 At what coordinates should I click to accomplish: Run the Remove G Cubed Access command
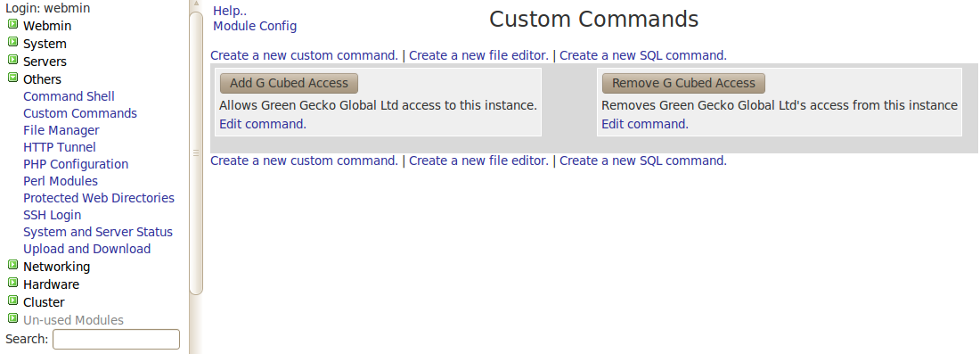click(683, 83)
